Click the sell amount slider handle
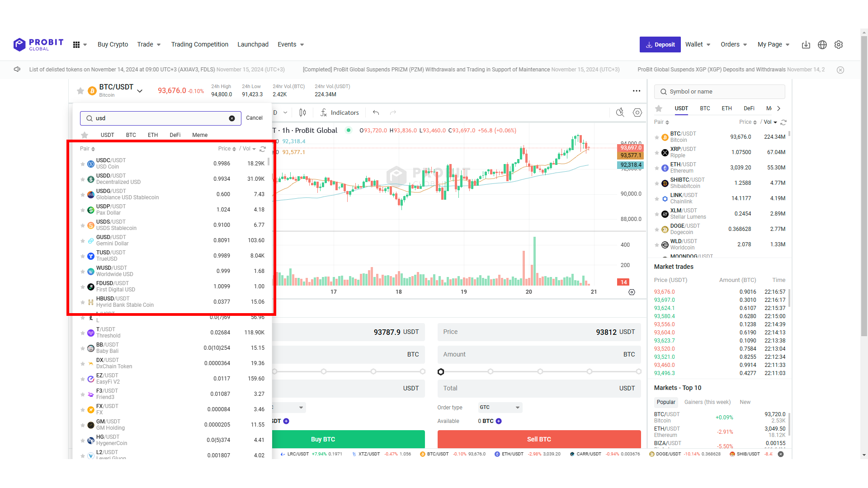The width and height of the screenshot is (868, 488). pos(441,372)
